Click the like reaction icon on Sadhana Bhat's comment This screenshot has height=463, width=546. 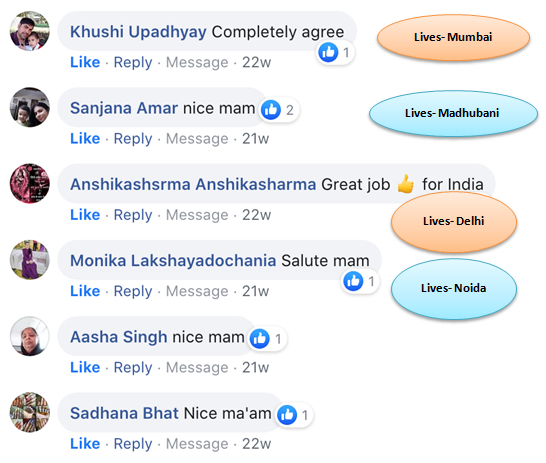(287, 415)
